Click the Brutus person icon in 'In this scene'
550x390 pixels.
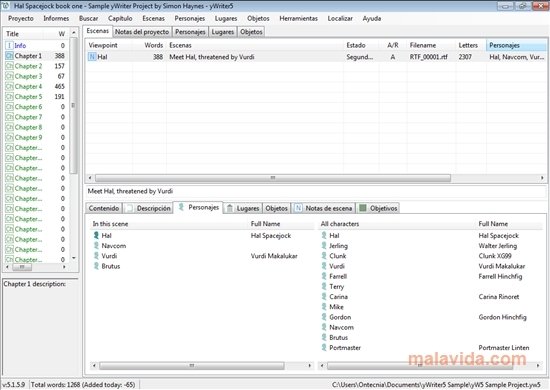coord(96,266)
